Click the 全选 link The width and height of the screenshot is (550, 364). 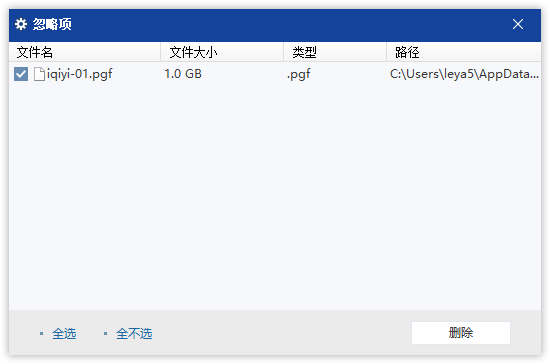tap(64, 333)
